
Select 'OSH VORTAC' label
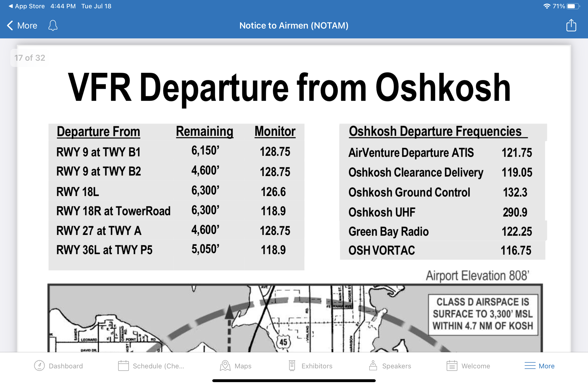[382, 250]
